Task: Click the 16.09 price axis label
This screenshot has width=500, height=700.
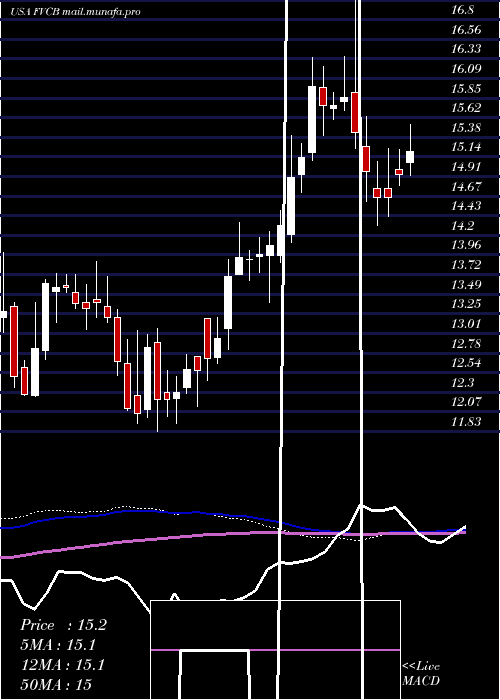Action: click(x=466, y=68)
